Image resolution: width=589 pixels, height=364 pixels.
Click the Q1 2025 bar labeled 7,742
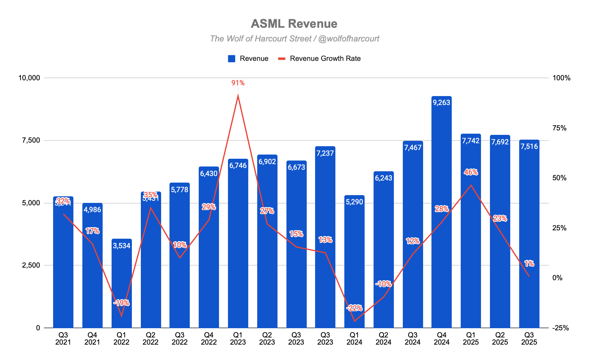(471, 254)
